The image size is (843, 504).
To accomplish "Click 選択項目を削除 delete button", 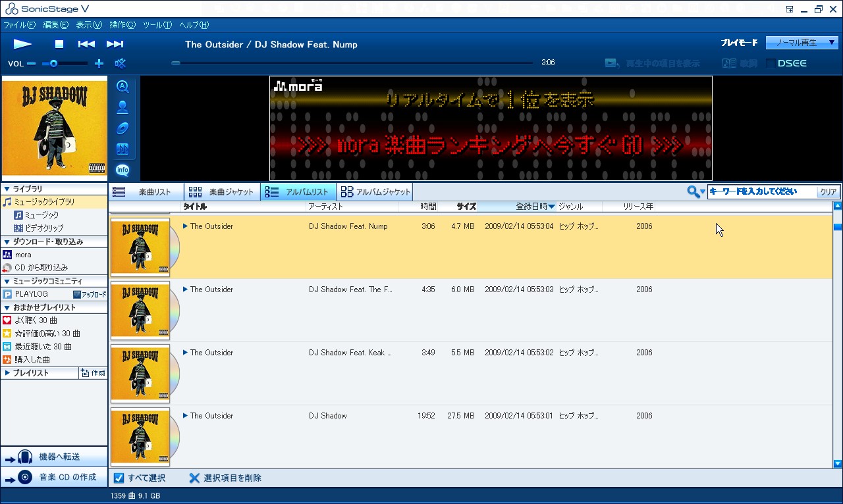I will 225,478.
